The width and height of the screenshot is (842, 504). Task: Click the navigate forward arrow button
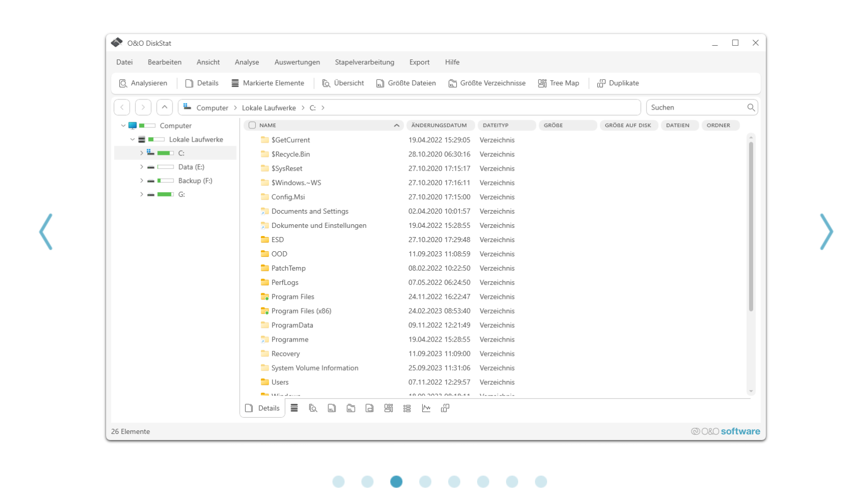coord(143,108)
